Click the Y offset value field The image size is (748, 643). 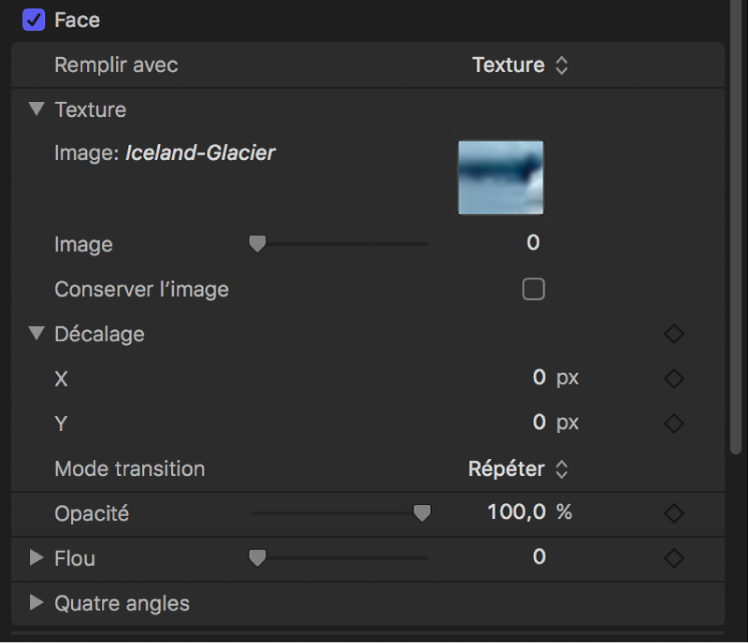539,423
